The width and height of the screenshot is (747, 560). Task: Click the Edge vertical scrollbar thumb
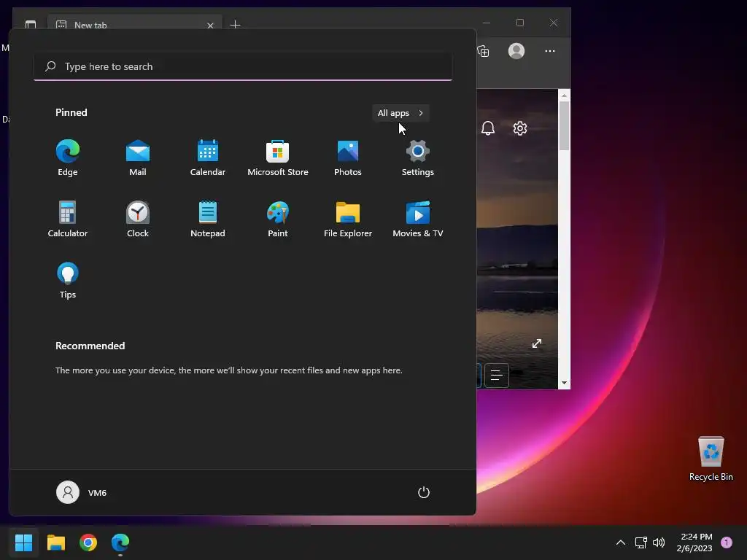(564, 125)
